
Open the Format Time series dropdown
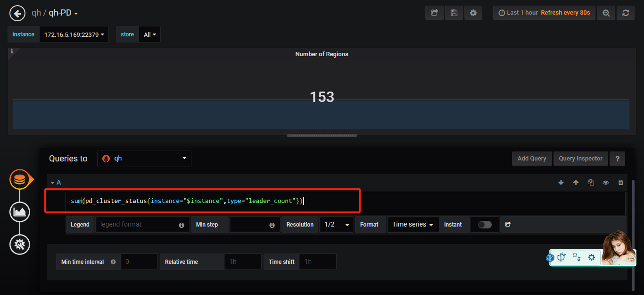click(413, 225)
